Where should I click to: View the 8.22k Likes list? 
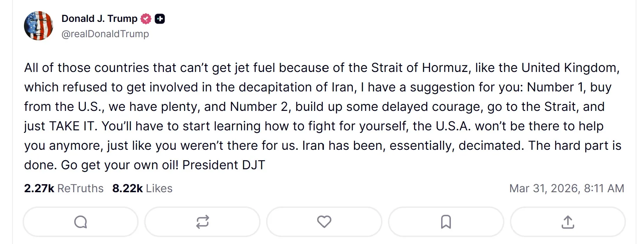point(142,188)
